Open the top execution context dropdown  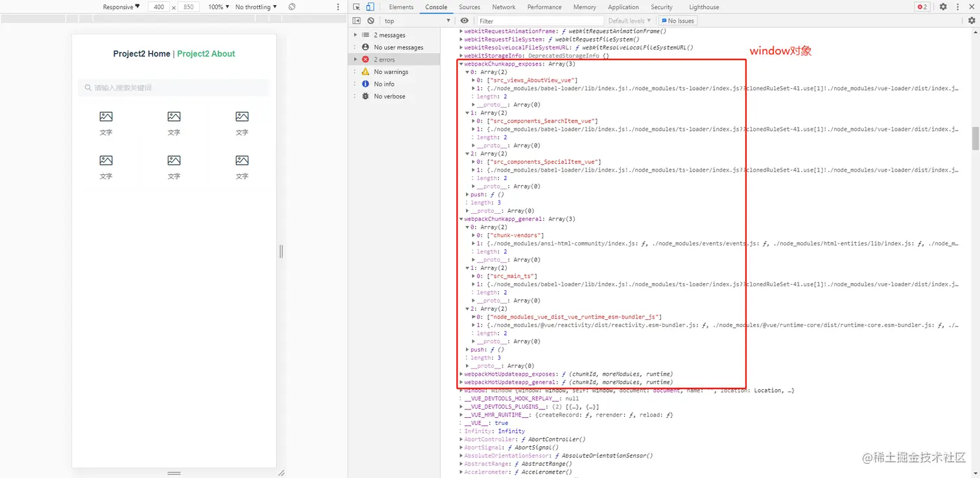tap(417, 21)
